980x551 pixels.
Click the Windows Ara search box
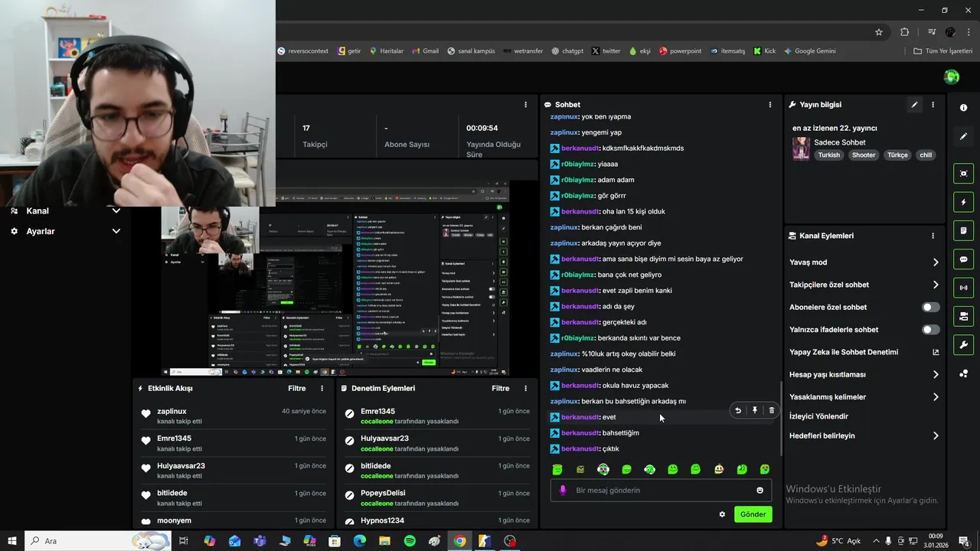pyautogui.click(x=98, y=541)
